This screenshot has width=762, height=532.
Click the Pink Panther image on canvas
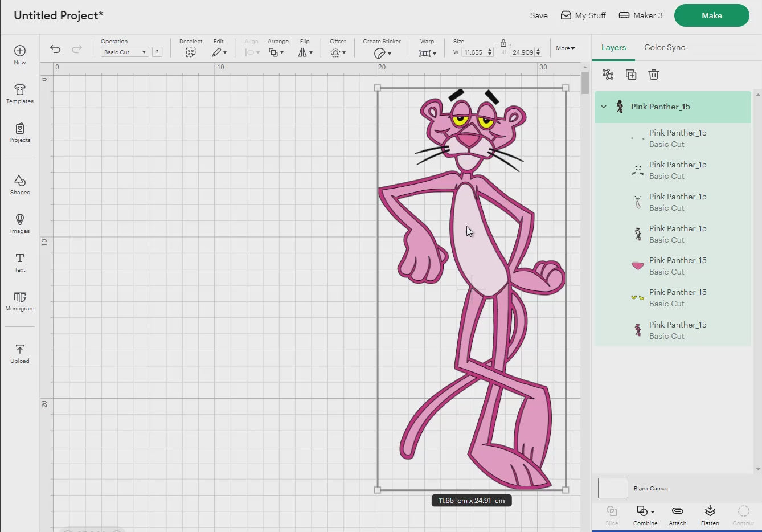pos(472,289)
